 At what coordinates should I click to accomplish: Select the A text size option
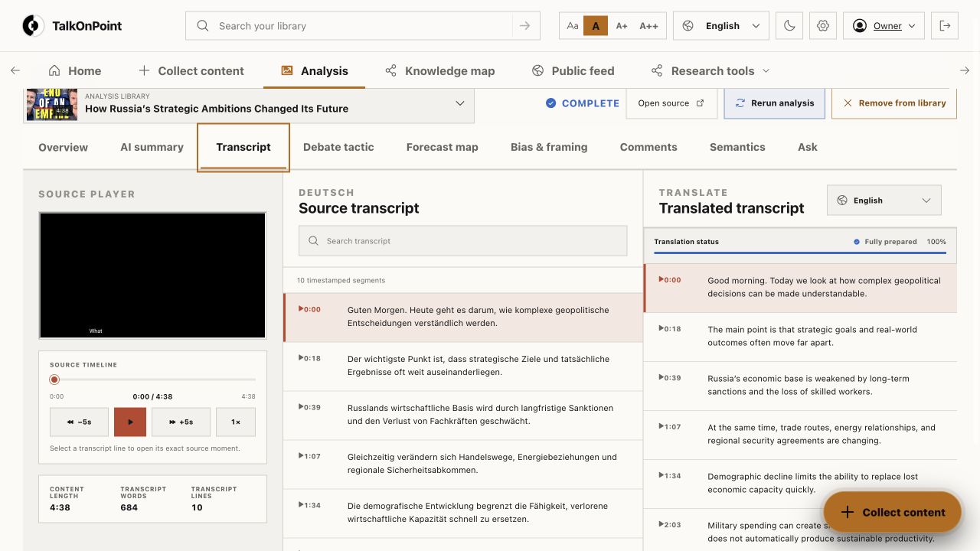[x=596, y=26]
